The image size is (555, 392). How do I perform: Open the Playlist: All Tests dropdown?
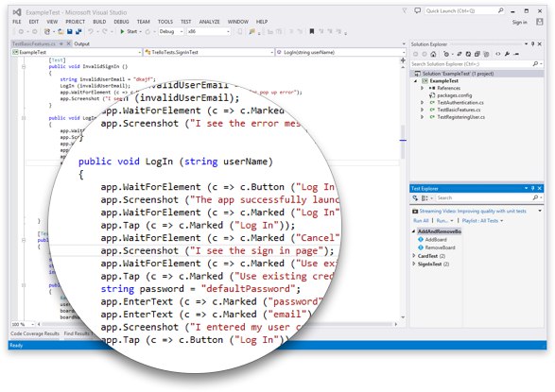(482, 221)
